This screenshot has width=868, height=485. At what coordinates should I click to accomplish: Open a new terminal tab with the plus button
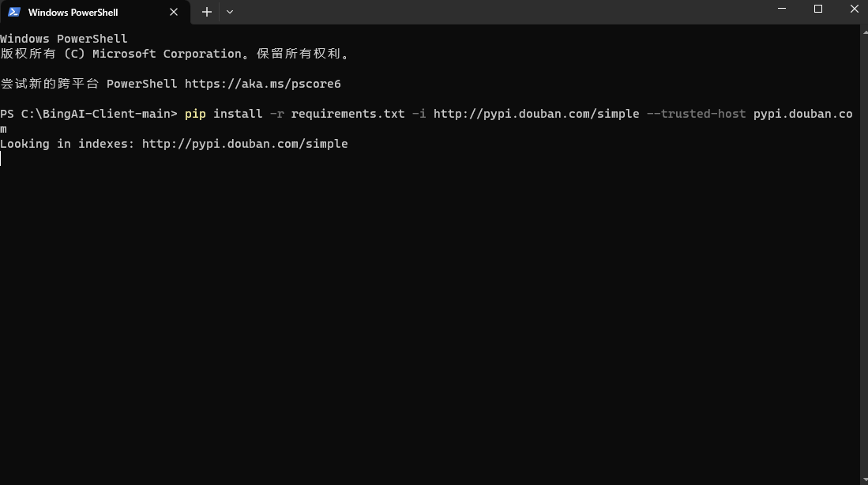(x=206, y=12)
